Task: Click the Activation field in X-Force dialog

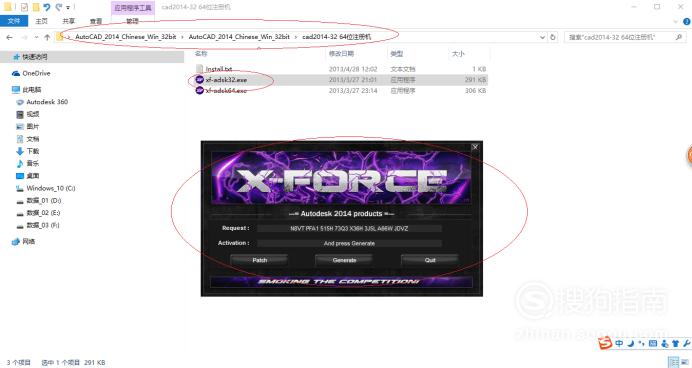Action: [349, 244]
